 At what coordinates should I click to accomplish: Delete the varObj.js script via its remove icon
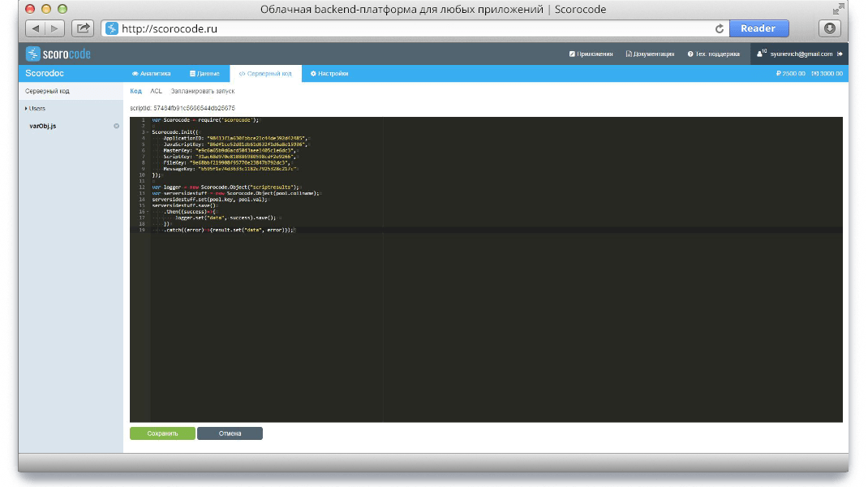point(116,126)
